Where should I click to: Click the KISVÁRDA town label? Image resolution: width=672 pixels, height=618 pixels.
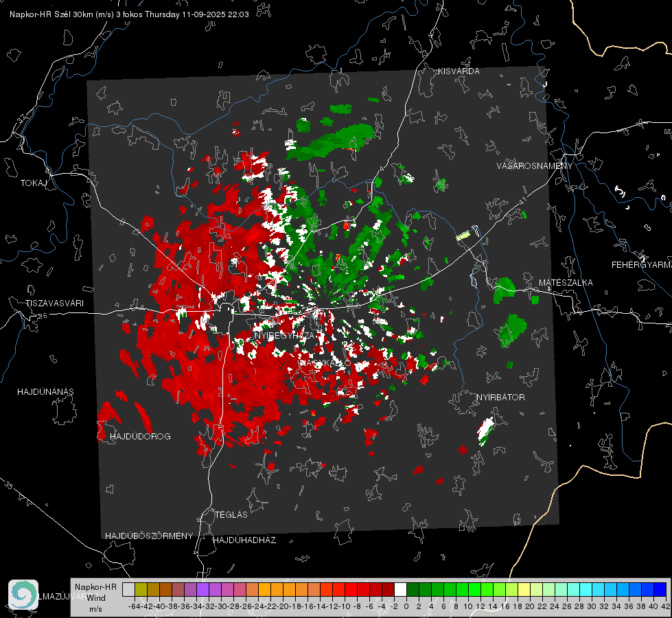(x=459, y=71)
